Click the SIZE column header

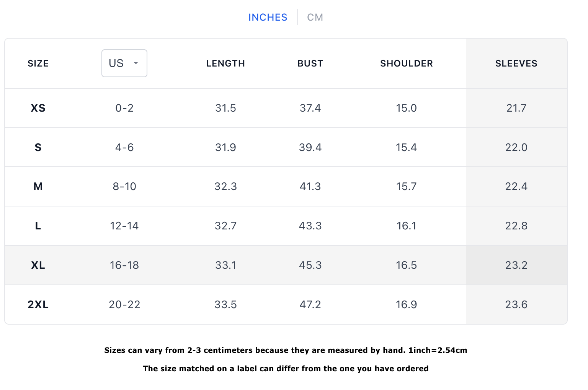(x=38, y=63)
